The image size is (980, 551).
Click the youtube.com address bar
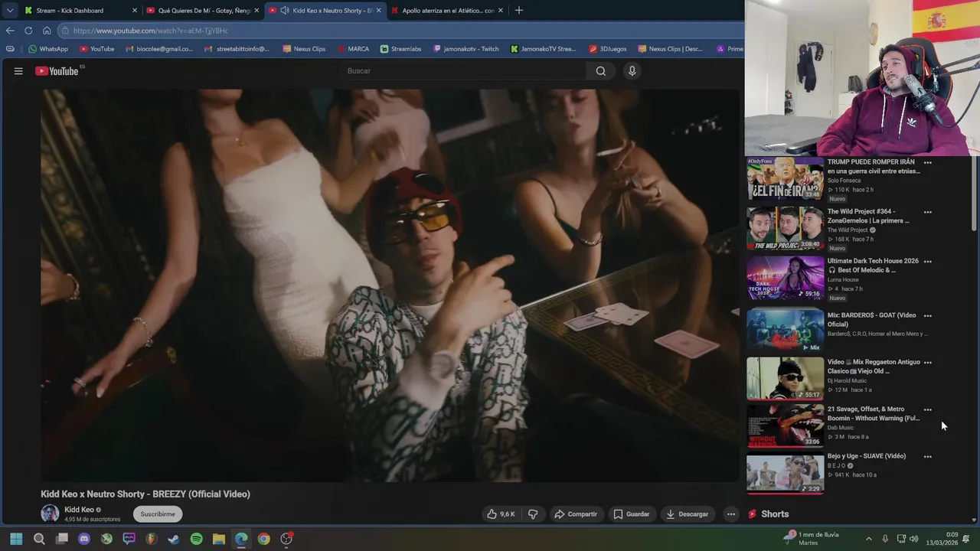coord(400,31)
